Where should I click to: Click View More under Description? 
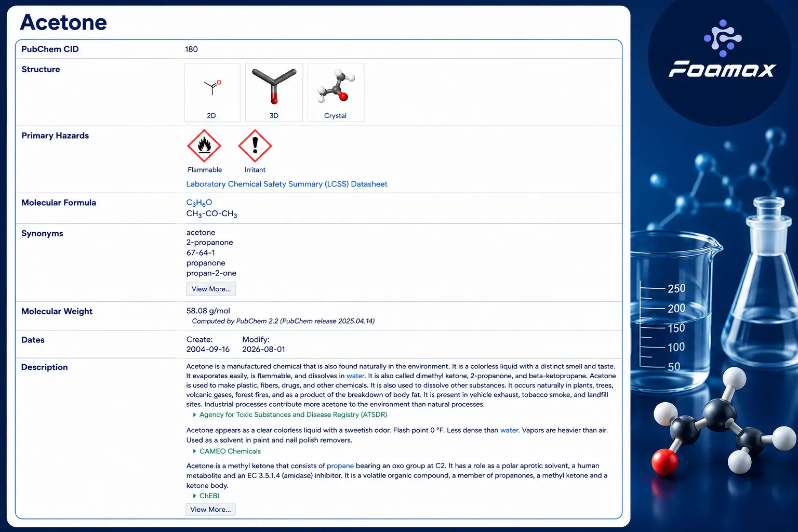click(x=210, y=510)
